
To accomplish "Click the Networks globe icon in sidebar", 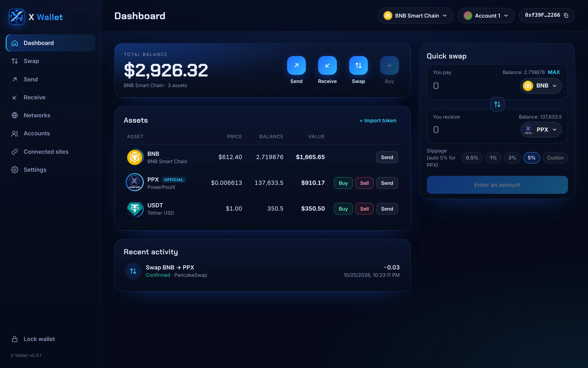I will click(x=15, y=115).
